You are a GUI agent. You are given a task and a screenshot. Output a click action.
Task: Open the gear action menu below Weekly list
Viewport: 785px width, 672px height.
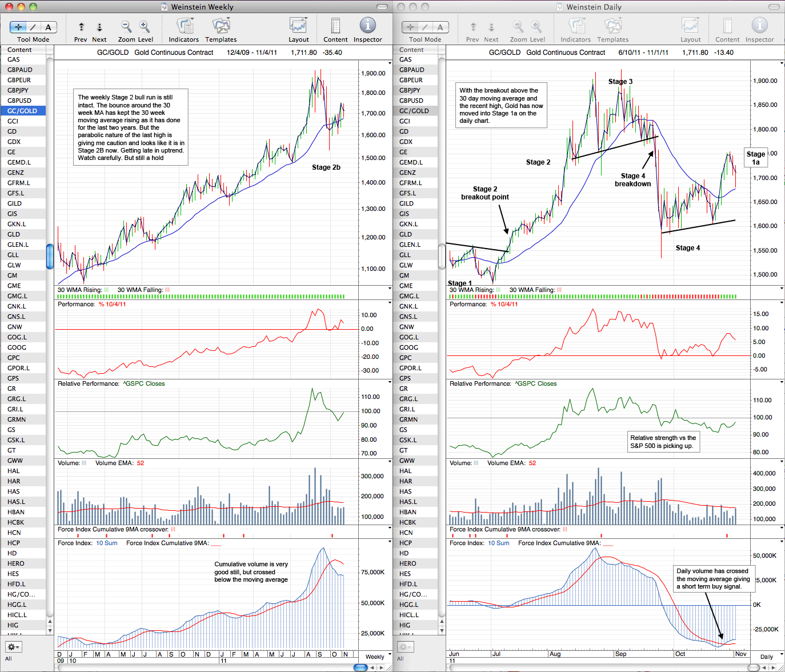pos(13,647)
